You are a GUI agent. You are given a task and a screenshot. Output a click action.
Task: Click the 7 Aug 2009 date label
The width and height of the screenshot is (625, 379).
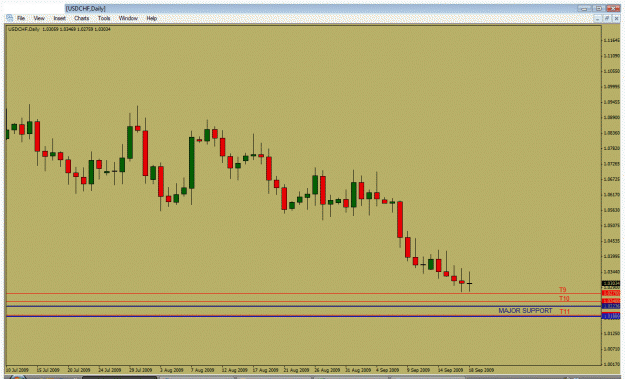coord(203,370)
